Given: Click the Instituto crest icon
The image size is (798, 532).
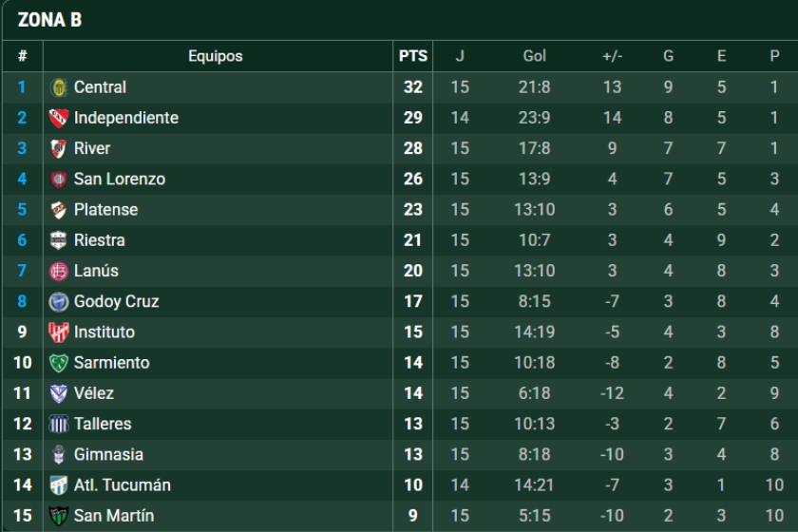Looking at the screenshot, I should [x=59, y=332].
